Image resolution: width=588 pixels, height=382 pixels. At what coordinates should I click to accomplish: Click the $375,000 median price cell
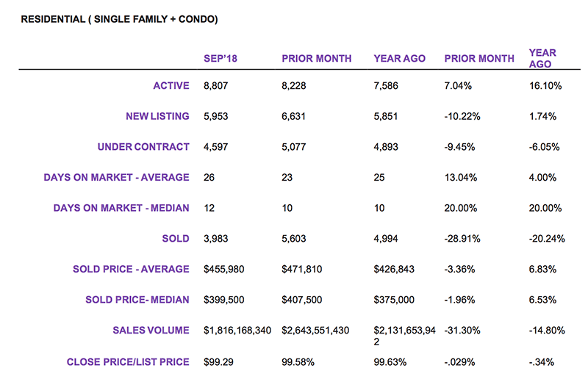click(395, 300)
